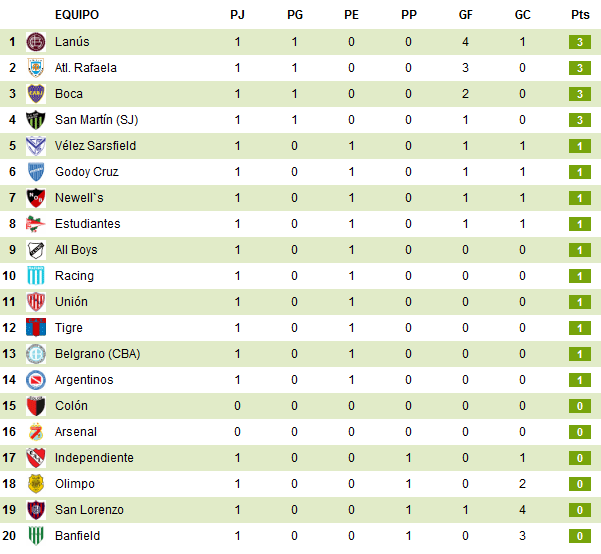Screen dimensions: 601x554
Task: Click the Banfield crest icon
Action: pyautogui.click(x=36, y=536)
